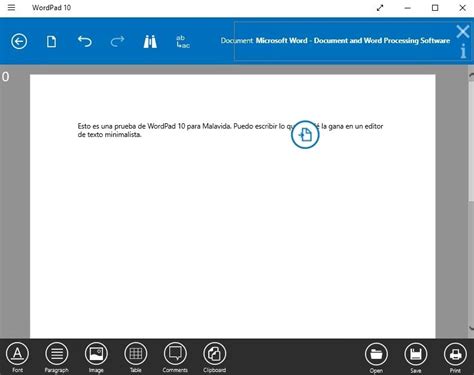Click 'Esto es una prueba' text line
The image size is (474, 375).
230,126
